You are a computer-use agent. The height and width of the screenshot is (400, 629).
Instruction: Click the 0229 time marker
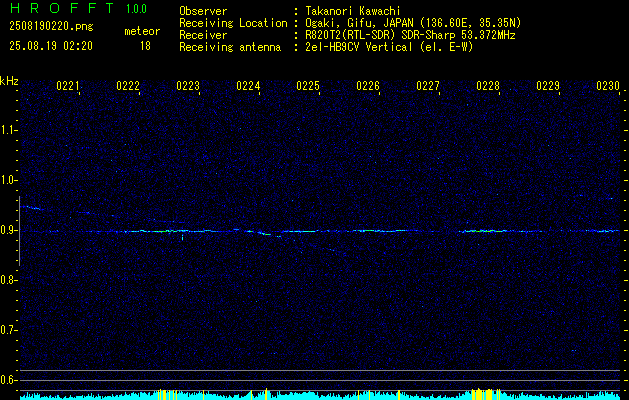click(548, 86)
